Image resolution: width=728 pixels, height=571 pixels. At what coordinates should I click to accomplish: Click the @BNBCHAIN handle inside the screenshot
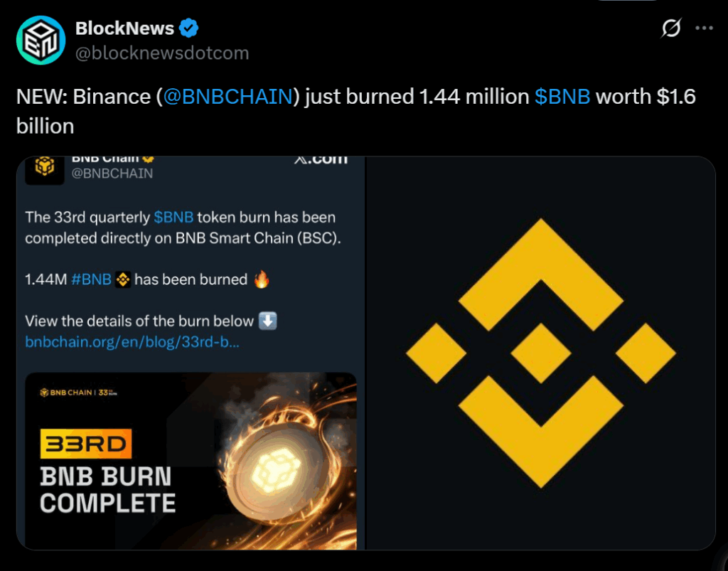pyautogui.click(x=112, y=173)
